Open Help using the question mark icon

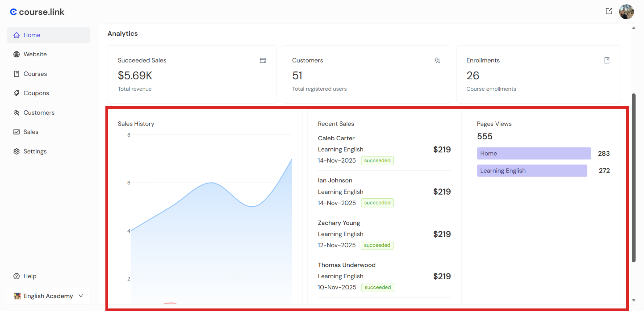[x=16, y=276]
